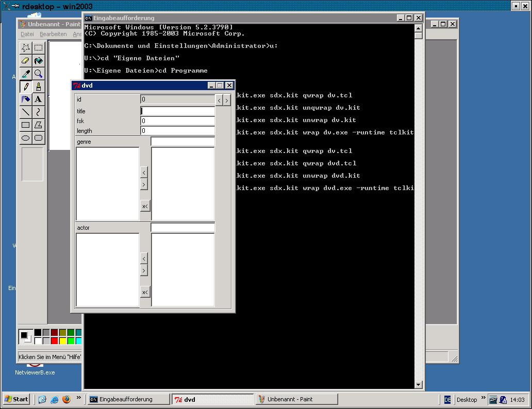Select the Magnifier tool in Paint
Screen dimensions: 532x409
click(38, 73)
